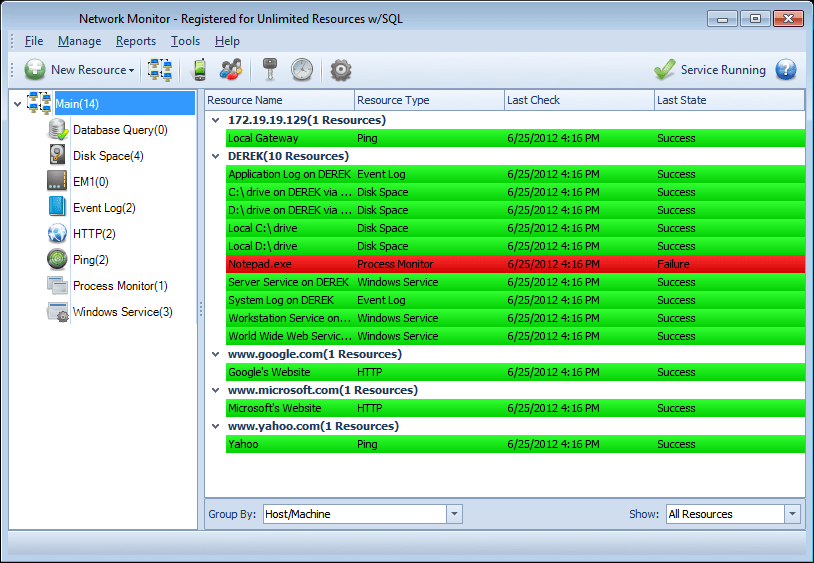The width and height of the screenshot is (814, 563).
Task: Select the Local D:\ drive row
Action: [515, 246]
